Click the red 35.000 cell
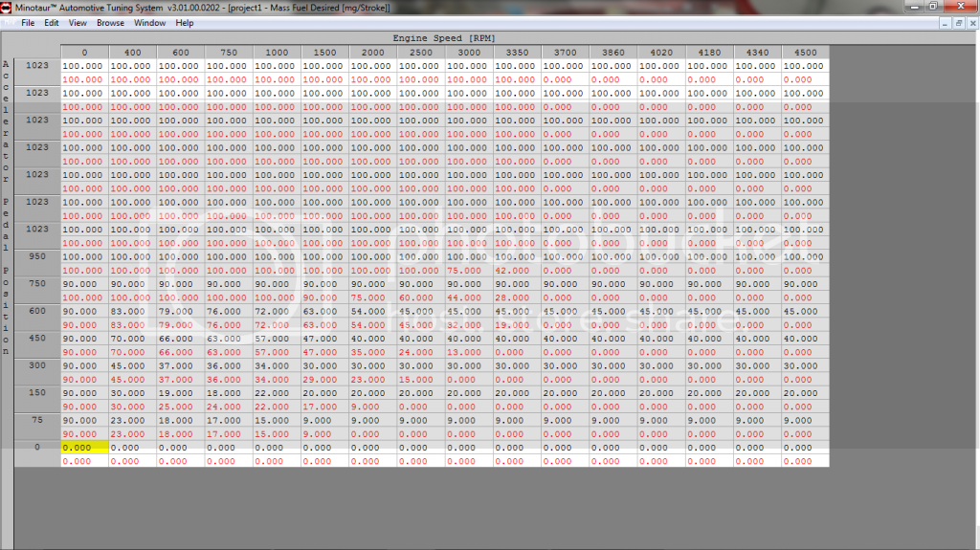 [373, 353]
